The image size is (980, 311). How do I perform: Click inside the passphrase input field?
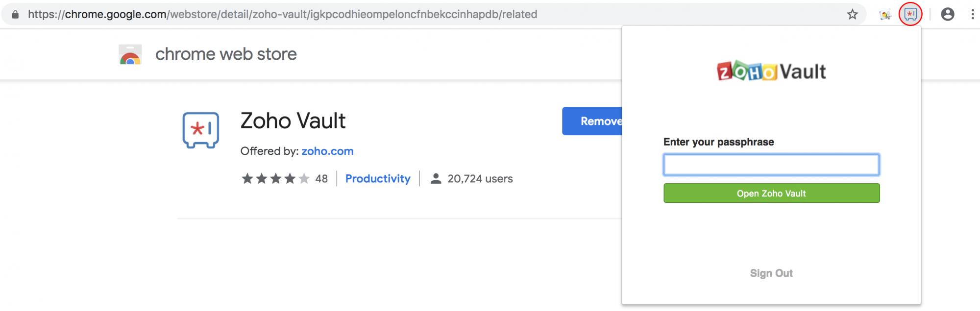tap(771, 165)
